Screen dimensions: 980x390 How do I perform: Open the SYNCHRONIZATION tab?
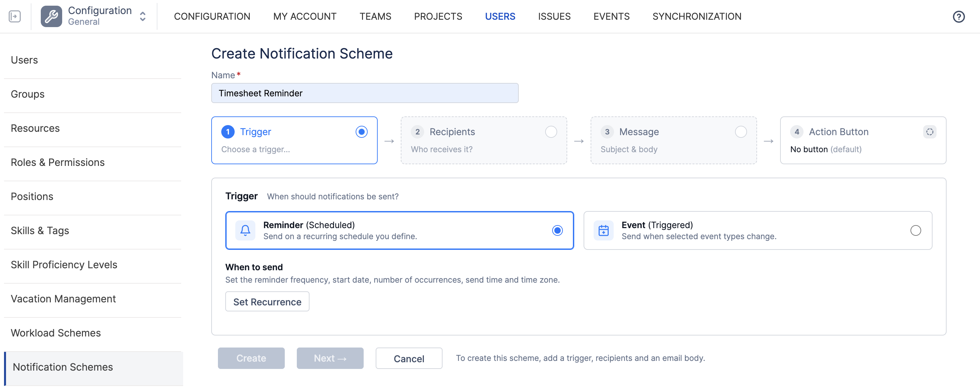pos(697,16)
